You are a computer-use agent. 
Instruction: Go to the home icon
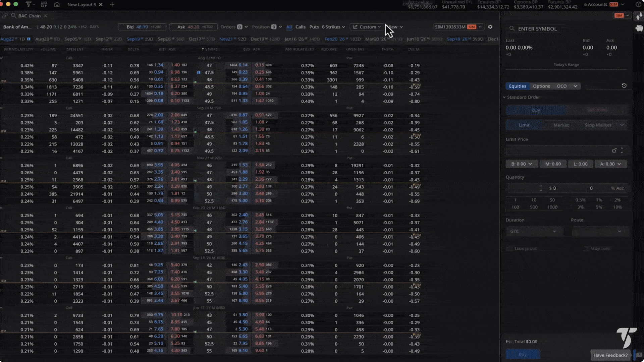pos(57,5)
